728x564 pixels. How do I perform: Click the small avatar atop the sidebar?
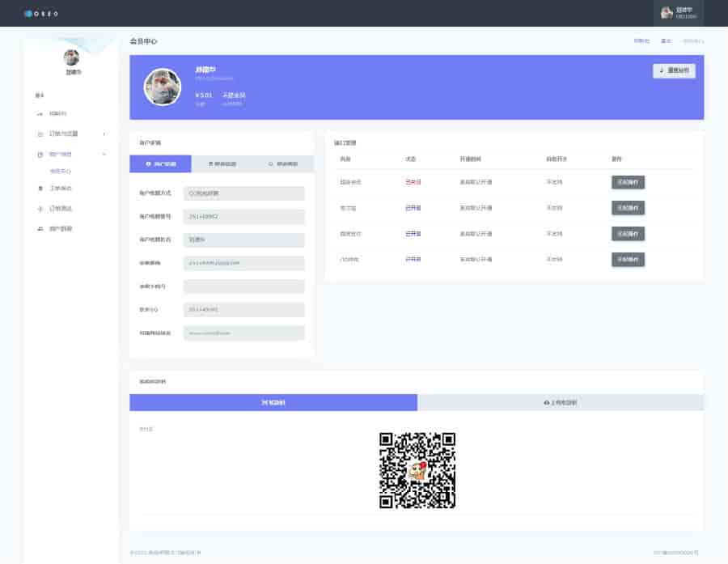pyautogui.click(x=71, y=57)
